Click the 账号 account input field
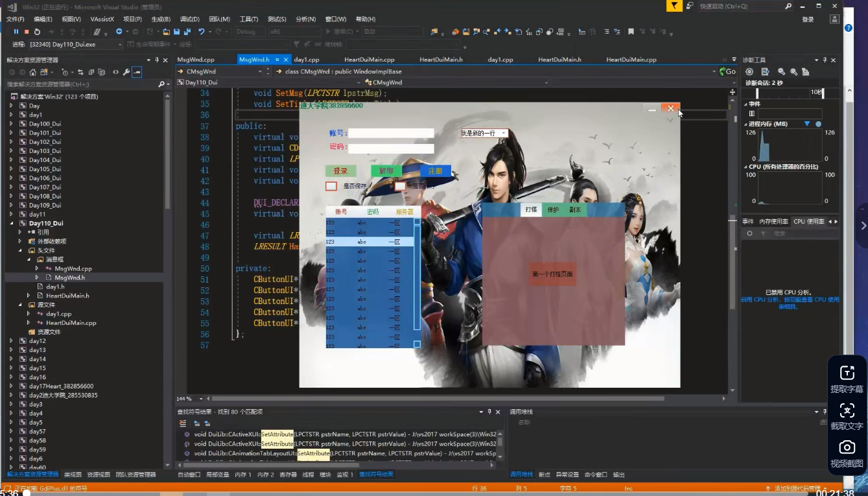The height and width of the screenshot is (496, 868). (x=391, y=133)
